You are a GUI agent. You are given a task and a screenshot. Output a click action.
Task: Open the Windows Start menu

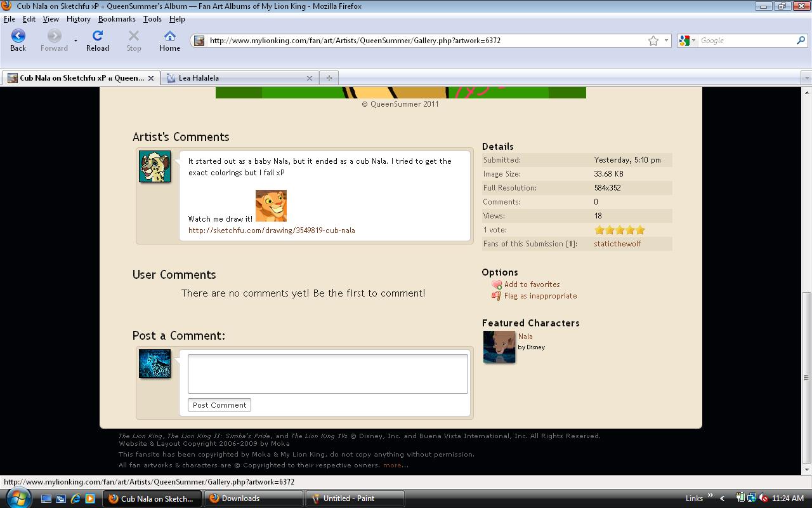[x=18, y=498]
